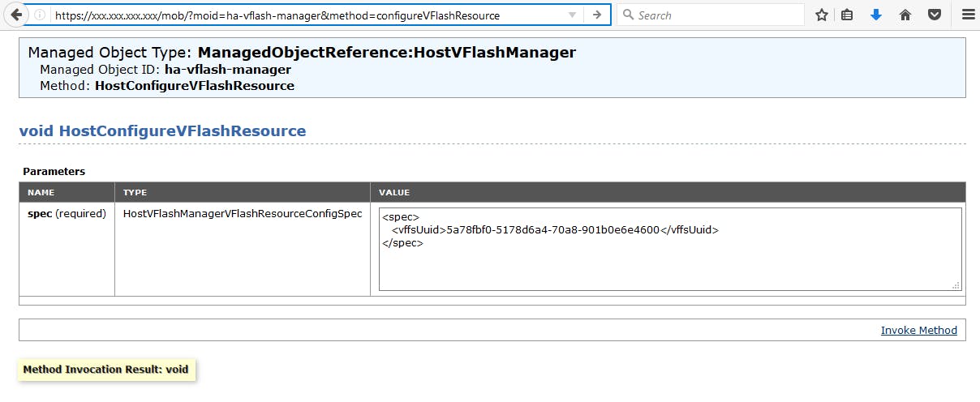The image size is (980, 402).
Task: Go to the Firefox home page icon
Action: [x=905, y=15]
